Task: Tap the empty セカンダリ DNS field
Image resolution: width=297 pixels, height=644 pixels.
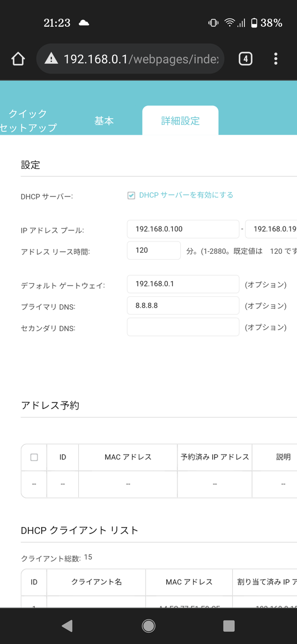Action: tap(183, 327)
